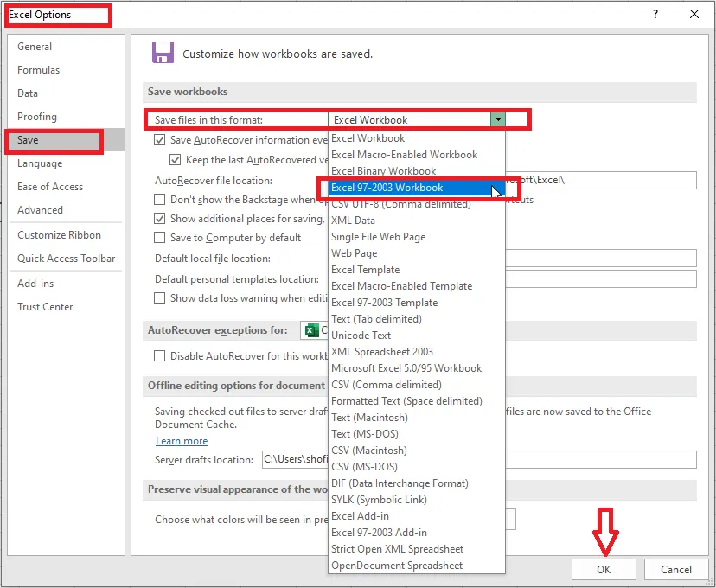Screen dimensions: 716x588
Task: Choose Excel Macro-Enabled Workbook format
Action: pos(417,155)
